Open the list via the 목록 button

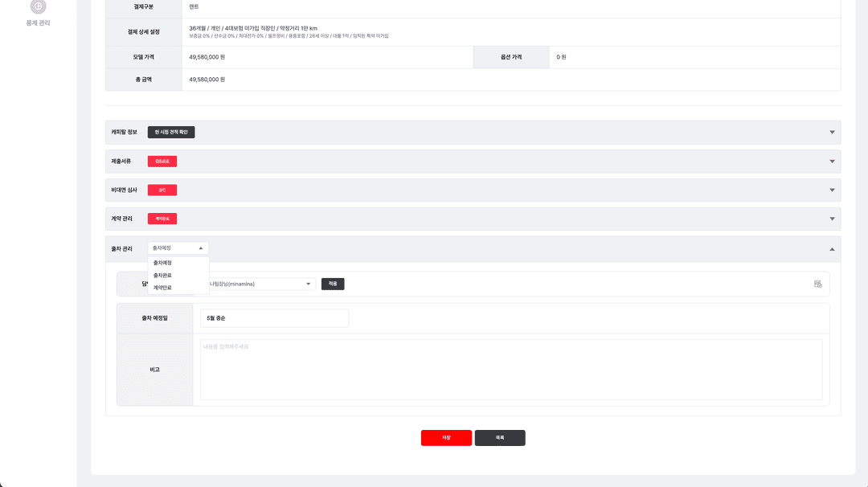click(500, 437)
